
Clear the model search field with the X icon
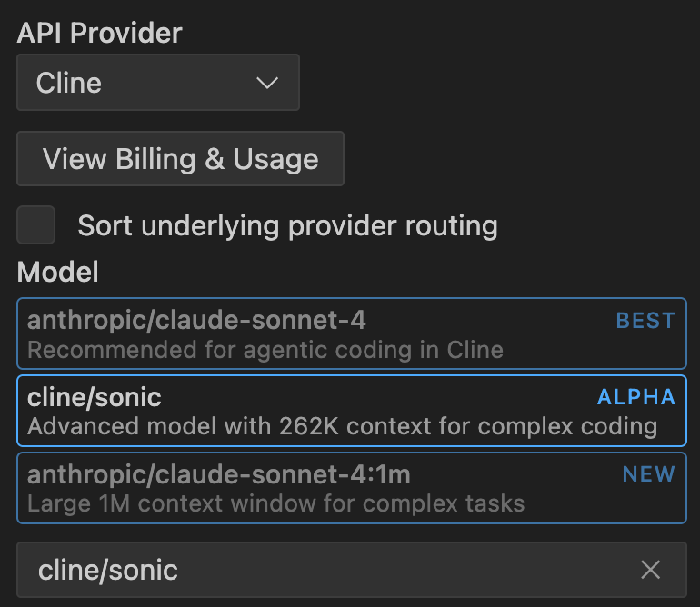(x=650, y=570)
